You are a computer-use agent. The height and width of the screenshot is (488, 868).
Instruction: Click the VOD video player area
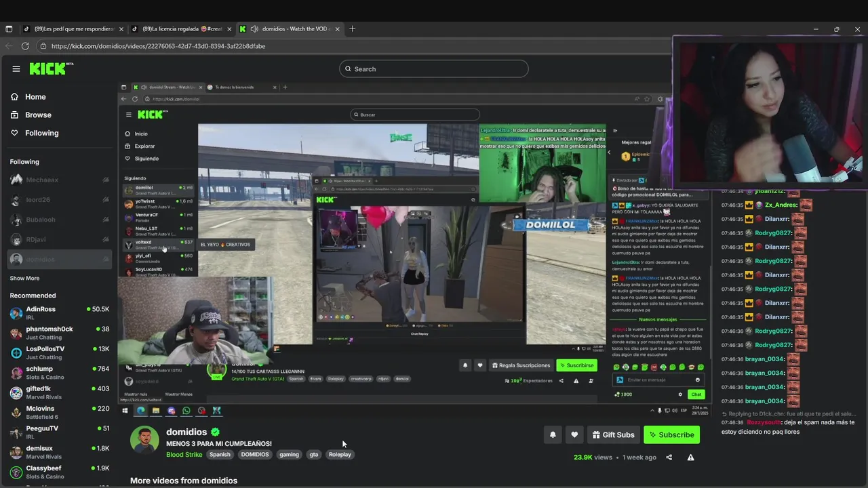pos(415,249)
